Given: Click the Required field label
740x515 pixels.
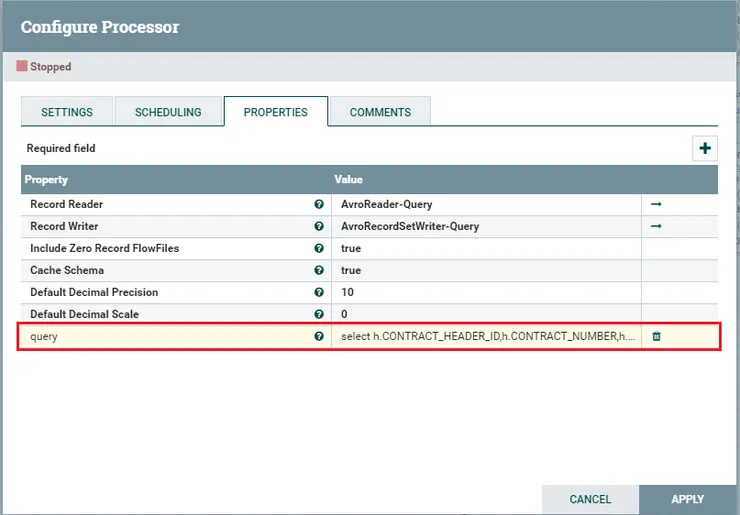Looking at the screenshot, I should coord(61,148).
